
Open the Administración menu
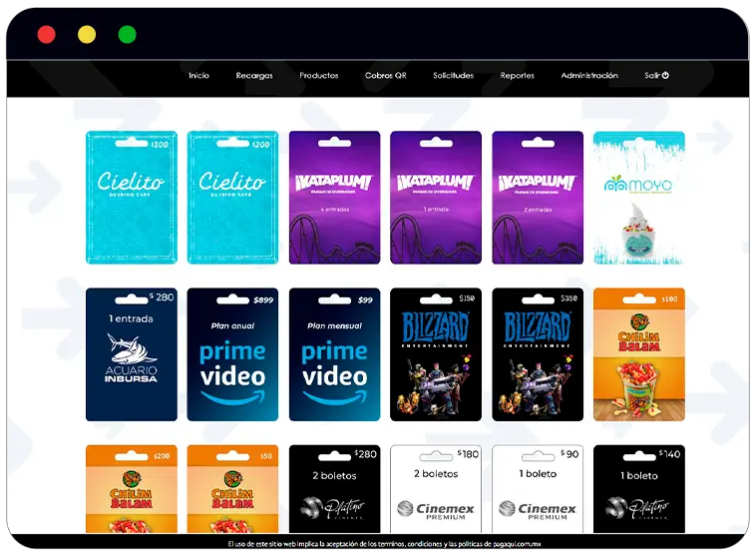pyautogui.click(x=589, y=76)
